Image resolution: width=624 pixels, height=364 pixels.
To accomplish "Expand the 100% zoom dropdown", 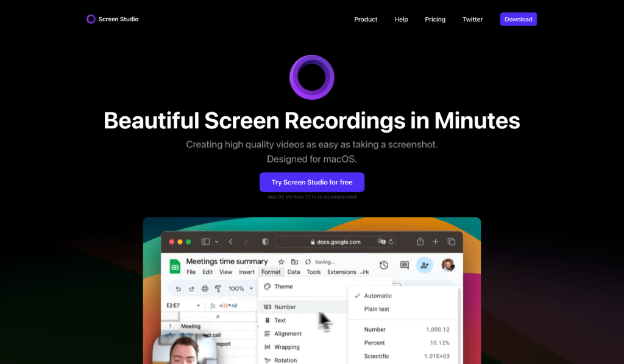I will click(x=250, y=289).
